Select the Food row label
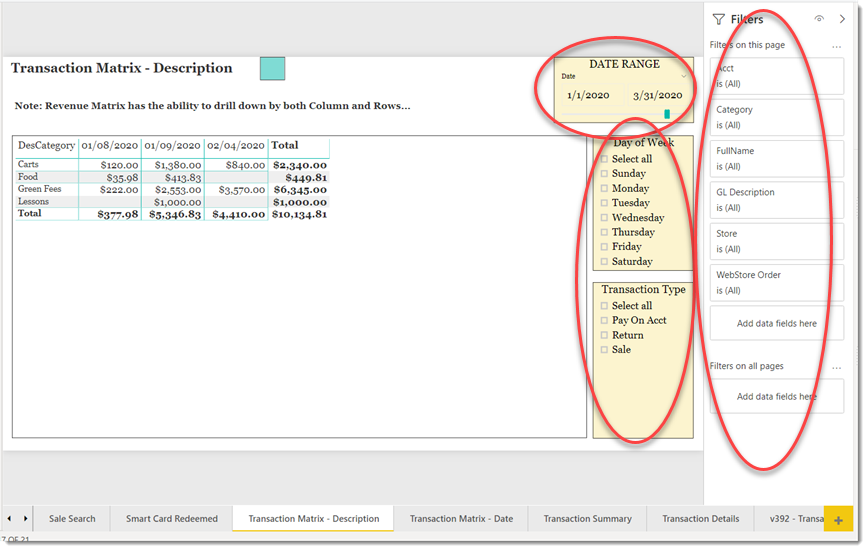This screenshot has height=550, width=867. (28, 177)
